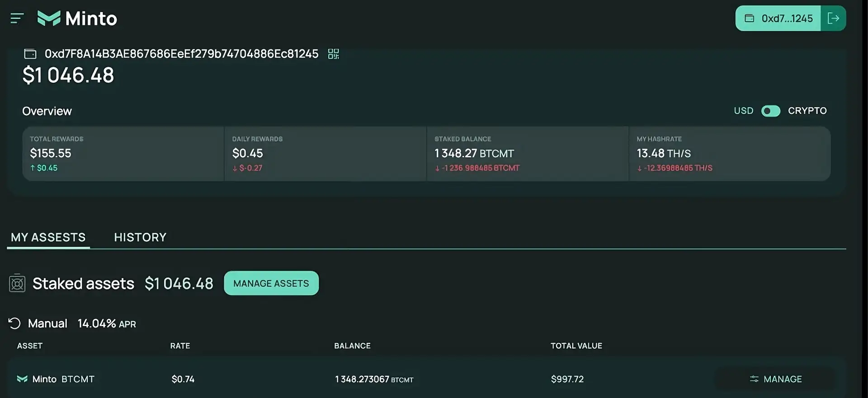Select the USD display label

(x=743, y=111)
